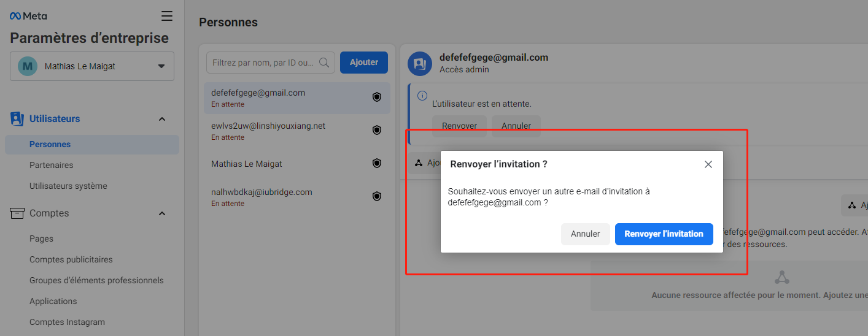Click the Paramètres d'entreprise heading
The height and width of the screenshot is (336, 868).
[x=89, y=38]
